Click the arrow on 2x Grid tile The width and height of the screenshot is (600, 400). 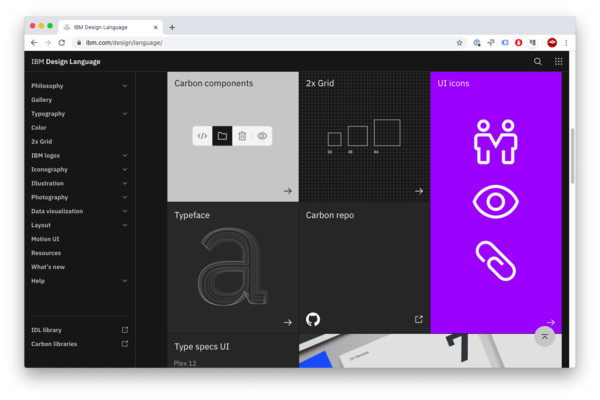pos(419,191)
